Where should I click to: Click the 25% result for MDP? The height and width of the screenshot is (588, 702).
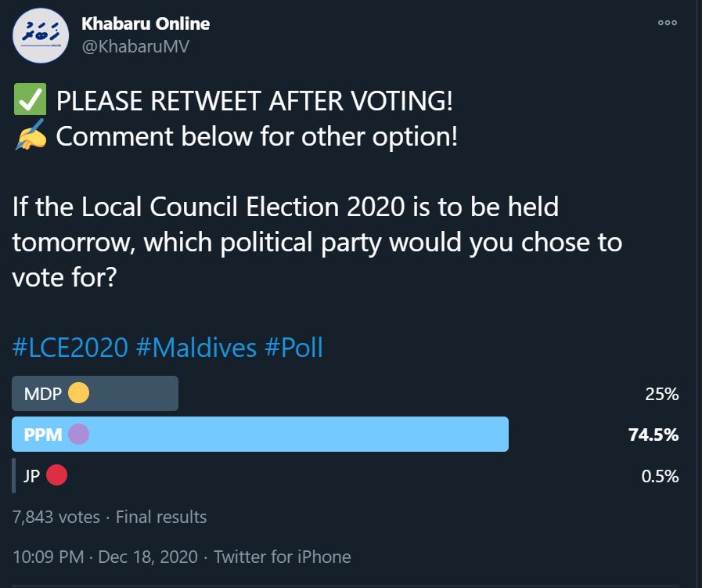click(x=661, y=394)
